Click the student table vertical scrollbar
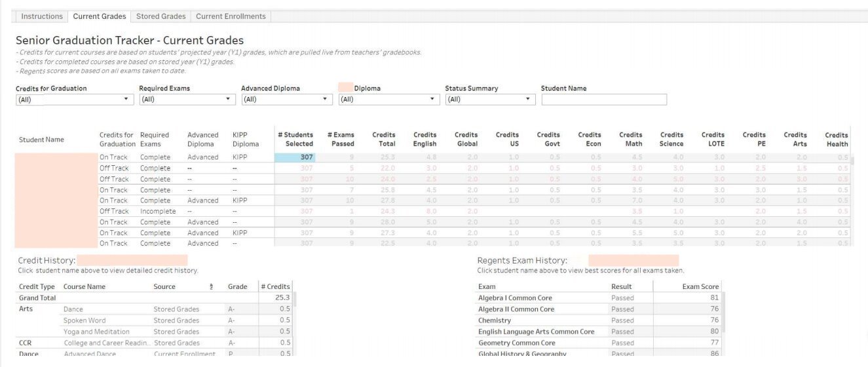 tap(852, 160)
